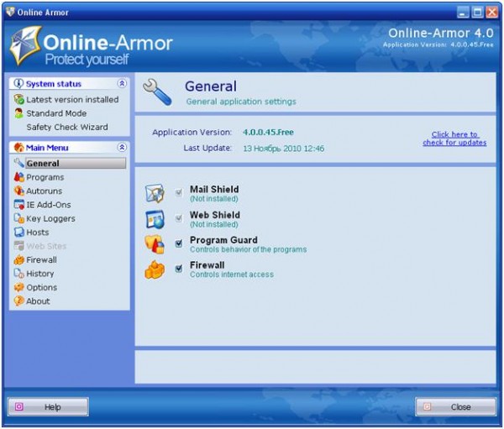The height and width of the screenshot is (429, 504).
Task: Click the Options icon in sidebar
Action: tap(19, 287)
